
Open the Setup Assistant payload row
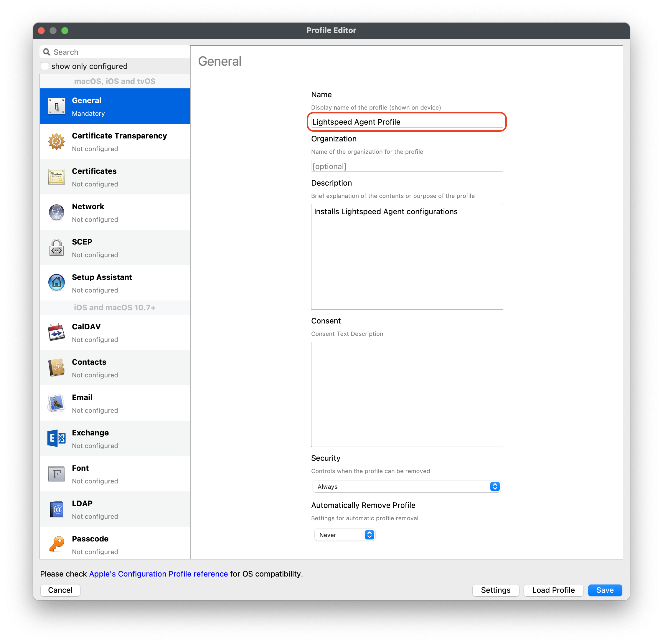(115, 283)
